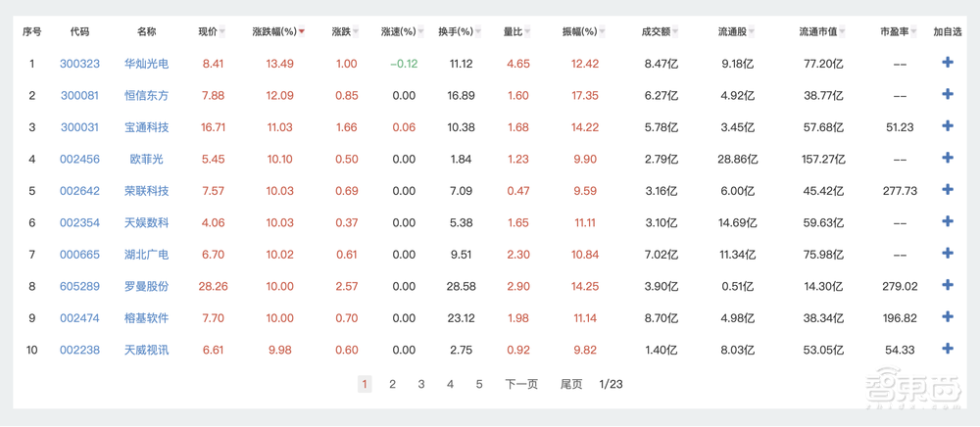Add 华灿光电 to watchlist with plus icon
This screenshot has height=427, width=980.
(948, 63)
